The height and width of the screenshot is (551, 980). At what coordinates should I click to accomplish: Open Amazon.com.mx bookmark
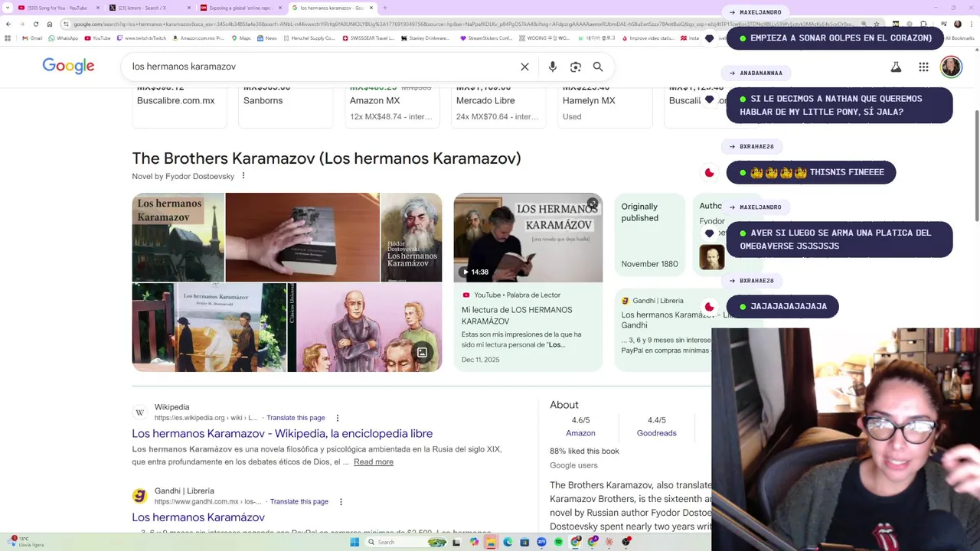[x=198, y=37]
